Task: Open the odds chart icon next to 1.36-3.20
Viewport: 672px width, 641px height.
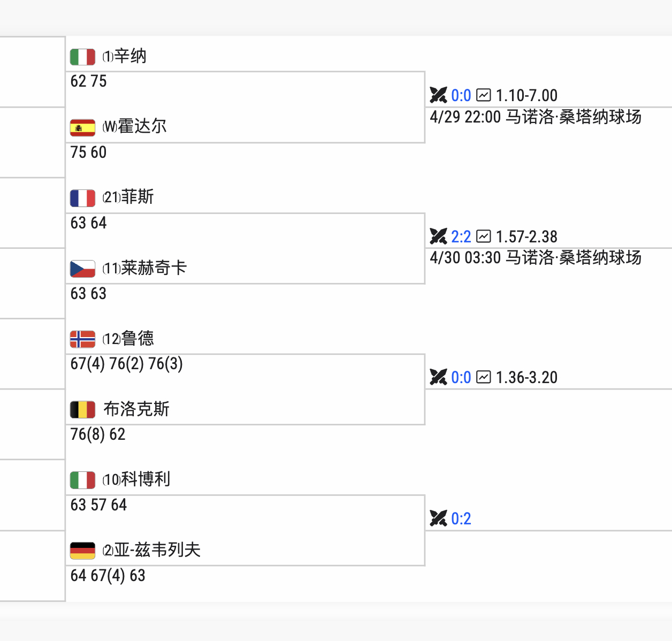Action: coord(483,377)
